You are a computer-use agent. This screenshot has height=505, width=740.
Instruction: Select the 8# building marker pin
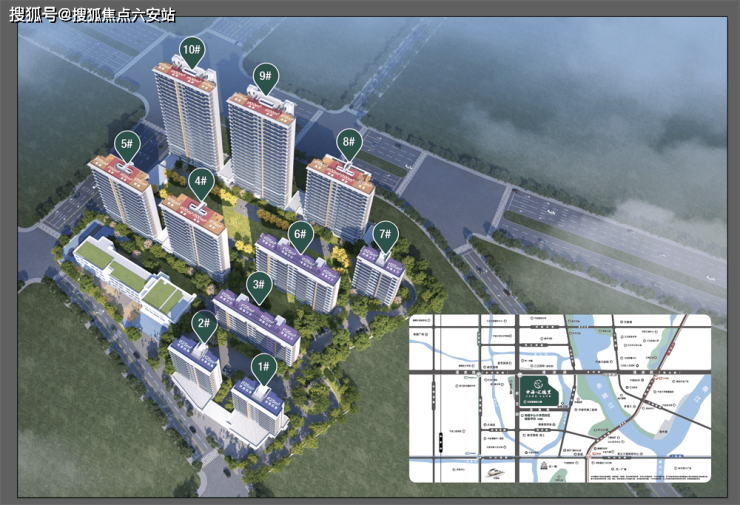[348, 142]
